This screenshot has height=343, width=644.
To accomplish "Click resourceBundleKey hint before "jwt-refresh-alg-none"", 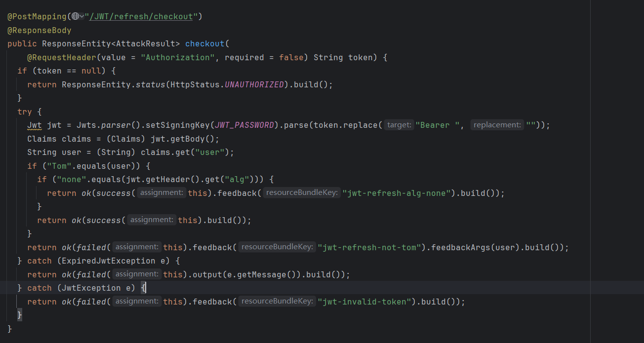I will [301, 193].
